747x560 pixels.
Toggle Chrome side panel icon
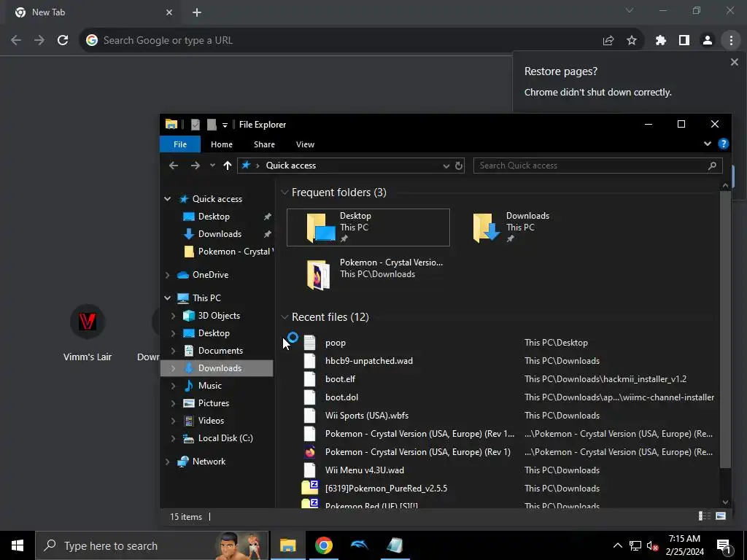tap(684, 41)
